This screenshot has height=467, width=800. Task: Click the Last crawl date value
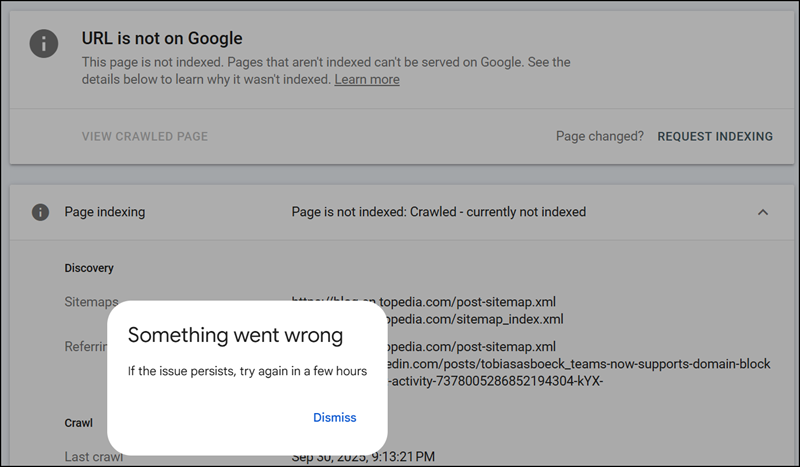click(x=363, y=457)
